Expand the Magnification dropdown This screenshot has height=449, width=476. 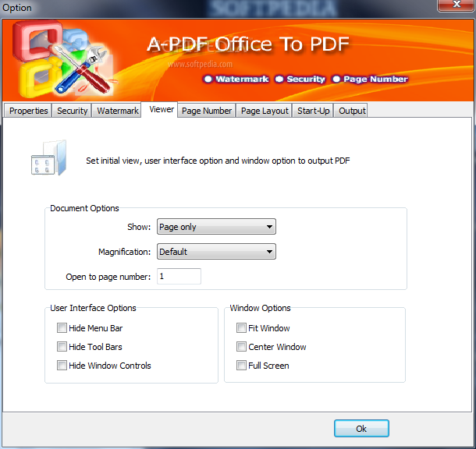coord(216,251)
